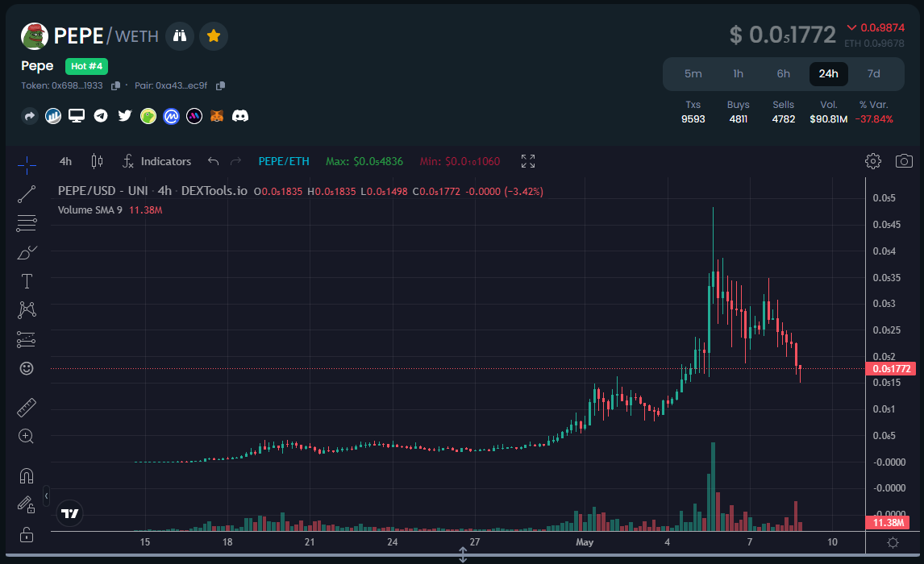Open the candlestick chart type menu
The width and height of the screenshot is (924, 564).
coord(98,161)
